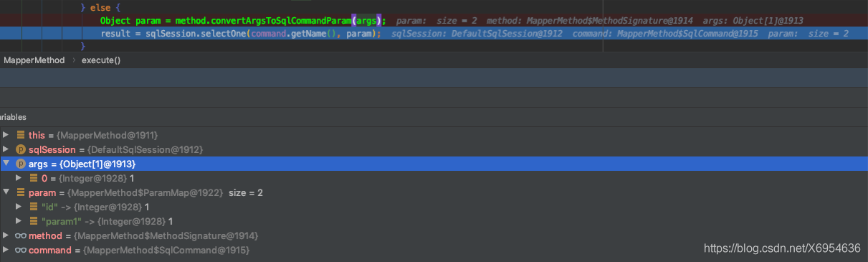Expand the "id" map entry
Viewport: 868px width, 262px height.
pyautogui.click(x=19, y=207)
